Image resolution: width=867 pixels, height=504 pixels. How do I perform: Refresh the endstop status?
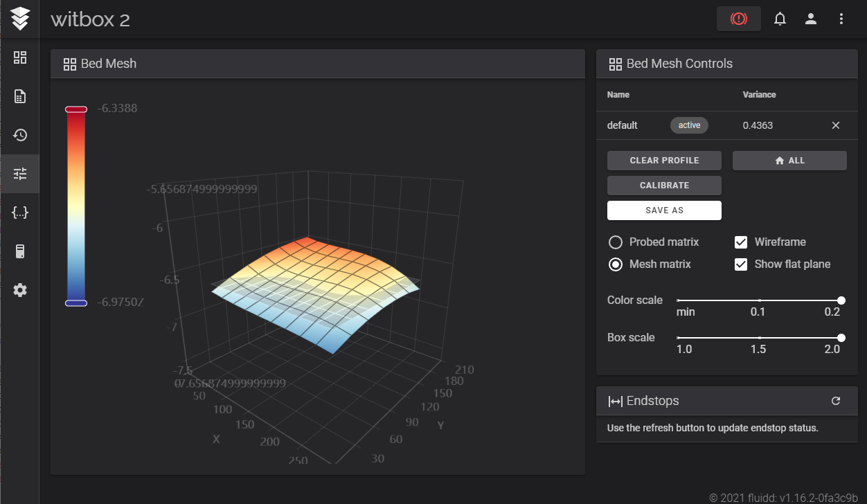[836, 401]
